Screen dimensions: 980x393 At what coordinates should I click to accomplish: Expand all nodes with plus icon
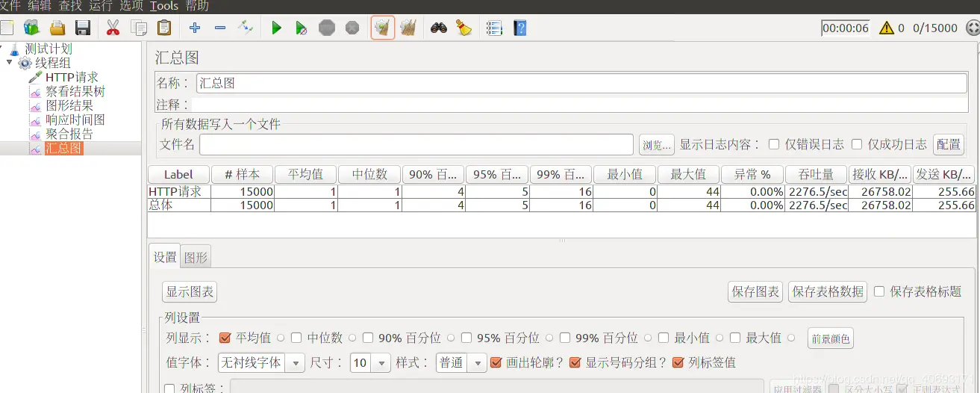(x=195, y=28)
